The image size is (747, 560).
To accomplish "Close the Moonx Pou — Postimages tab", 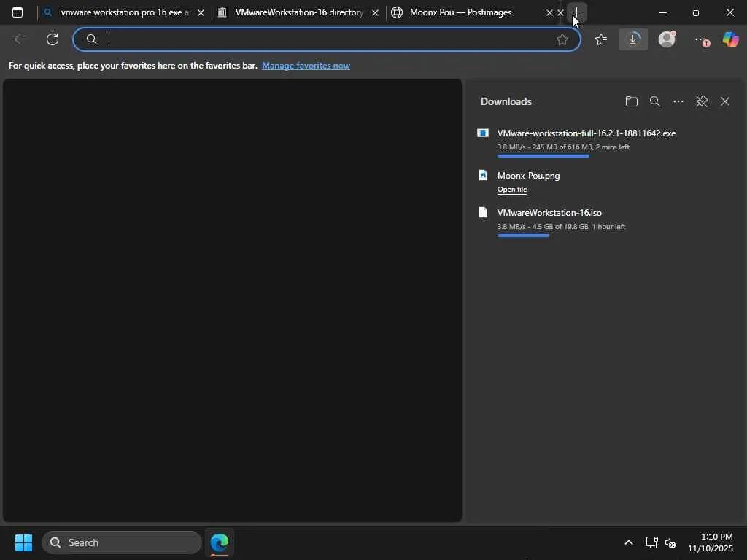I will click(x=549, y=13).
